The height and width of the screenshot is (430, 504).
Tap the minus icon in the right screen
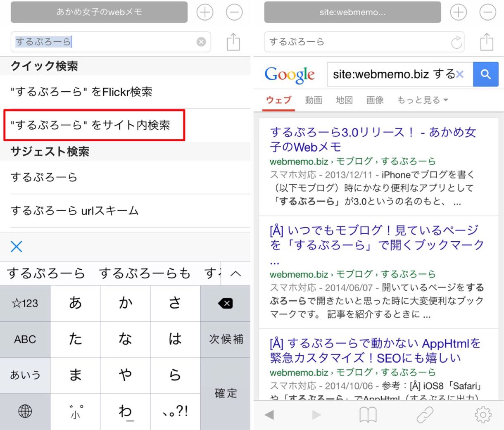[487, 12]
